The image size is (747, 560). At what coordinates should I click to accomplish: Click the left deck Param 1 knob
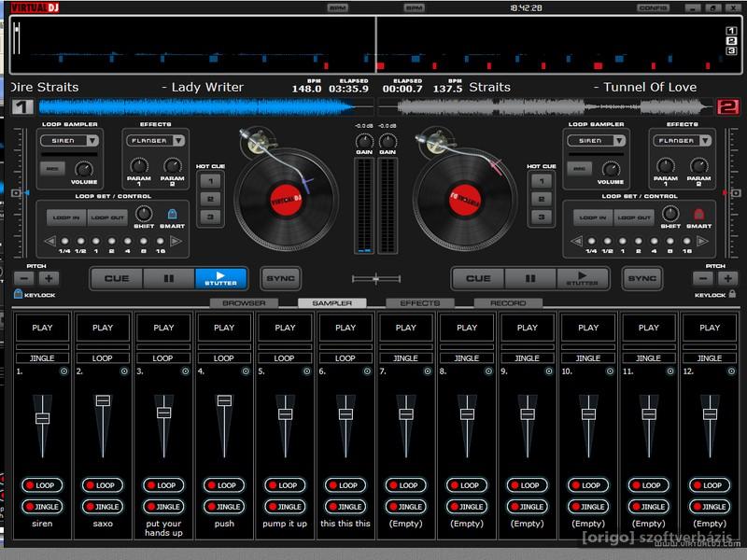pos(139,166)
